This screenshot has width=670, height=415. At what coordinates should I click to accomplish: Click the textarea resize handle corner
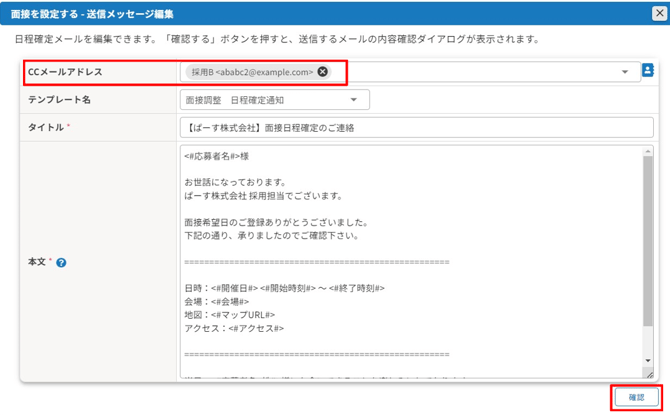[x=649, y=374]
